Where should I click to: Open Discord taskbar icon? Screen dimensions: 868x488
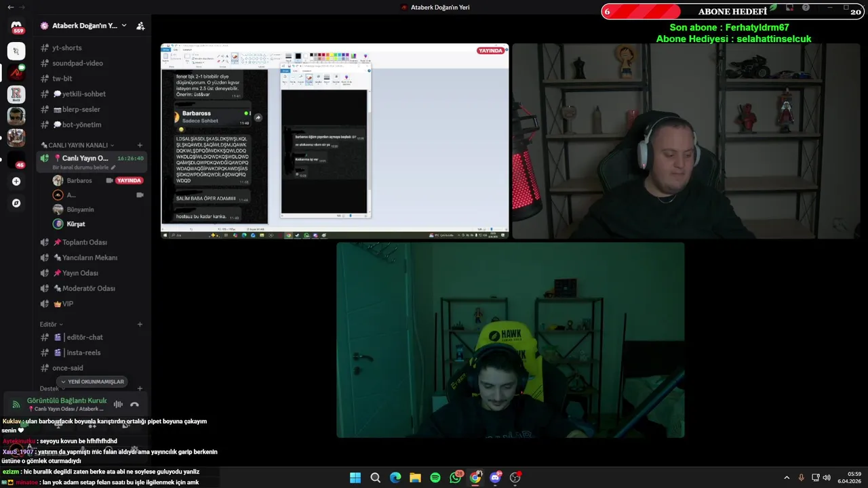tap(496, 478)
